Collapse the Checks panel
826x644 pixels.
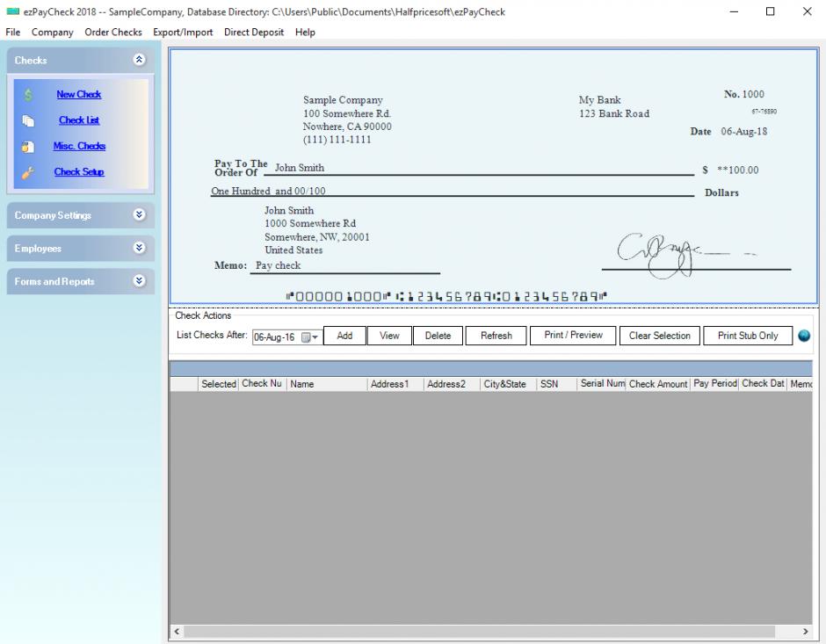click(x=139, y=60)
